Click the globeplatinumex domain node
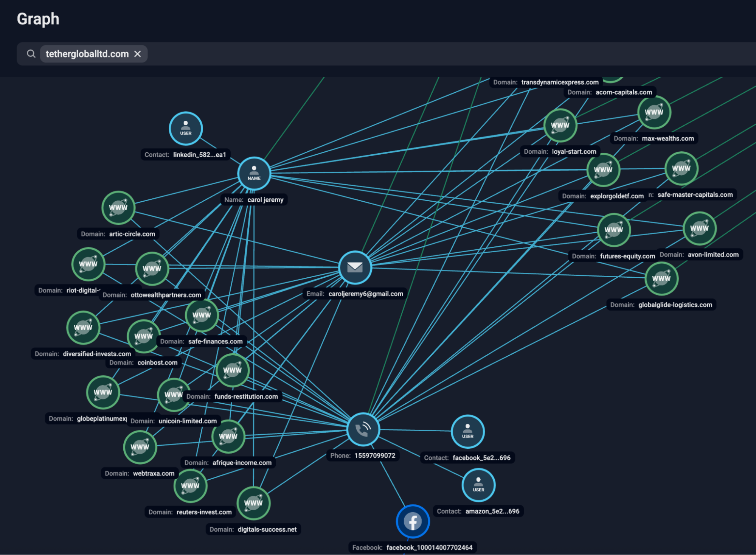This screenshot has height=555, width=756. click(103, 392)
